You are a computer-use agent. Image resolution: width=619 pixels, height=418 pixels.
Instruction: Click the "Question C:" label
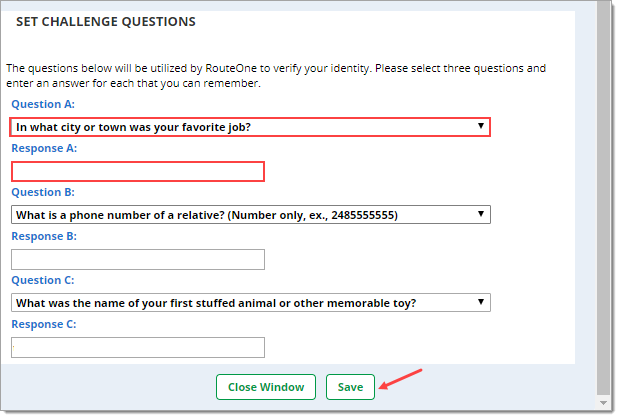(43, 280)
